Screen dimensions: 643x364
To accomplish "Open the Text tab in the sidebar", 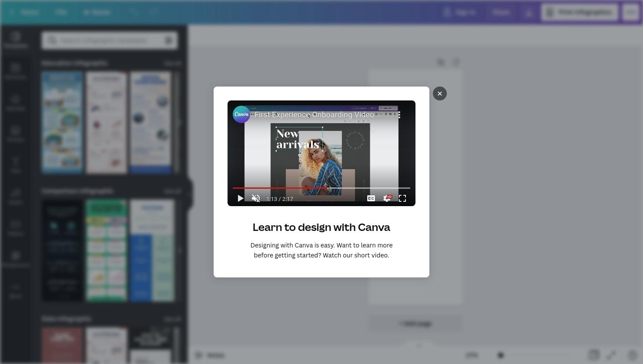I will (x=16, y=165).
